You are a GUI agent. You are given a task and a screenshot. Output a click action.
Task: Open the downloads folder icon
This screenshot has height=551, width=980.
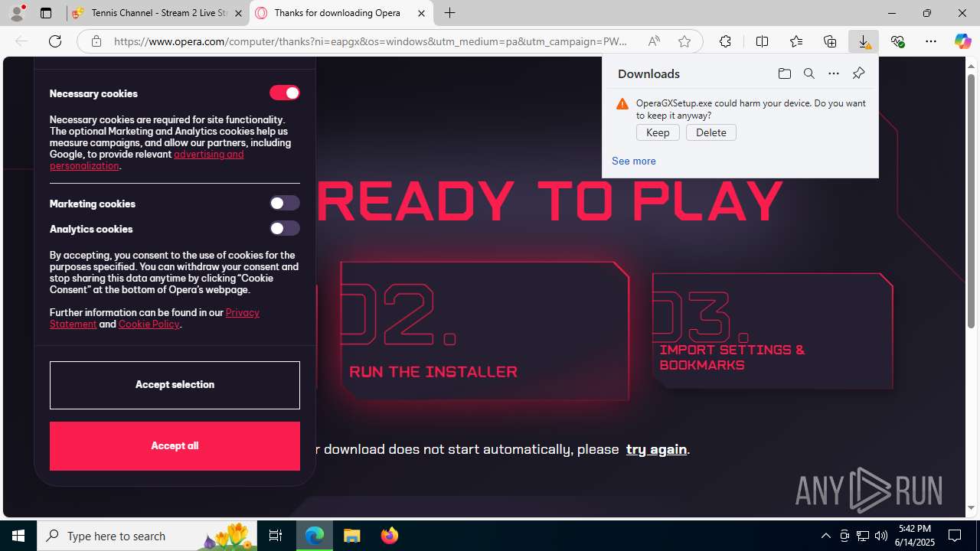coord(784,73)
